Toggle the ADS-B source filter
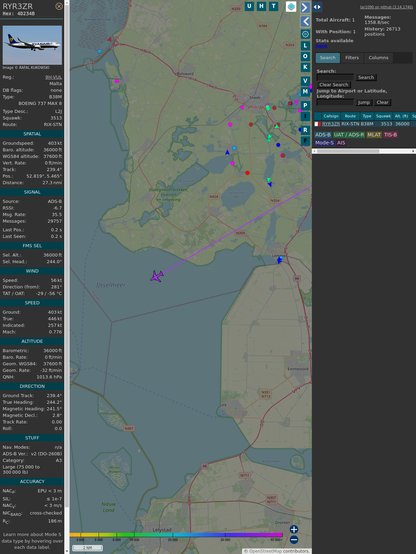This screenshot has height=554, width=416. click(323, 135)
